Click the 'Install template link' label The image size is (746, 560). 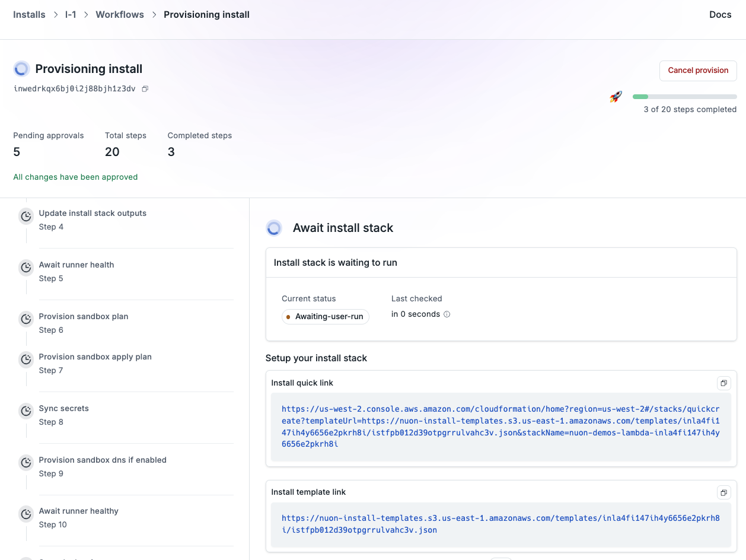[x=308, y=492]
